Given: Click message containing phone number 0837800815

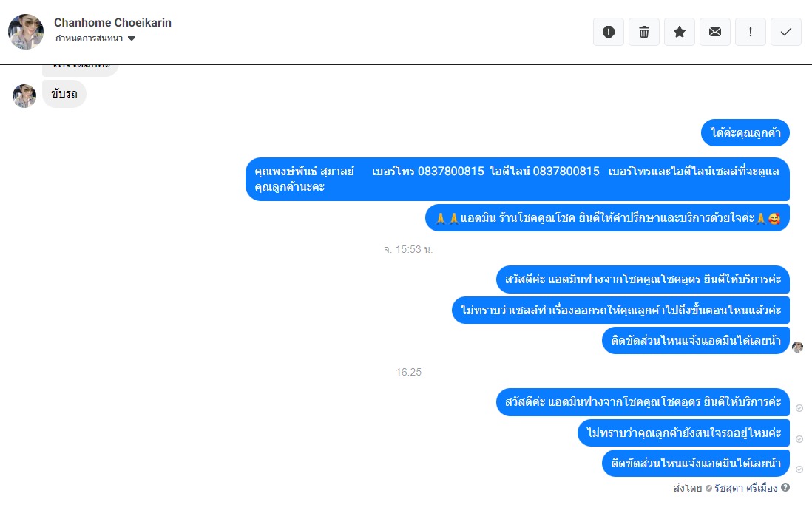Looking at the screenshot, I should tap(518, 179).
